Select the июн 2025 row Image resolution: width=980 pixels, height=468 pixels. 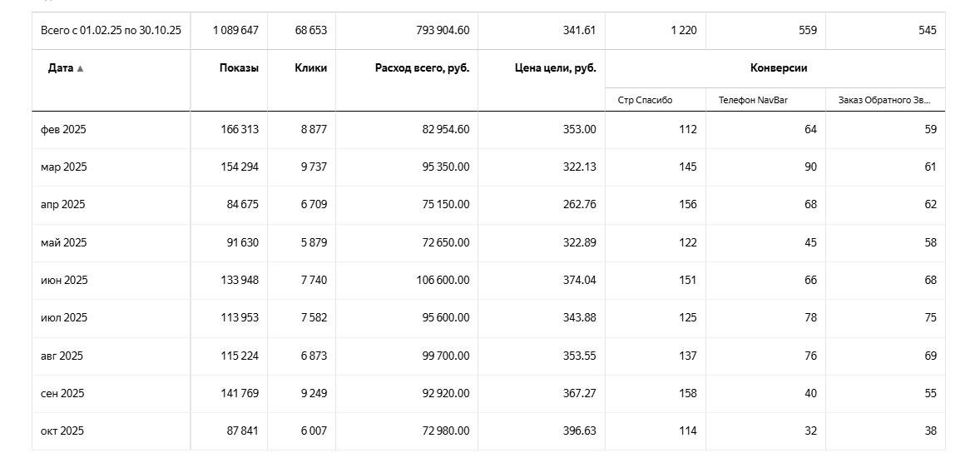[x=64, y=281]
